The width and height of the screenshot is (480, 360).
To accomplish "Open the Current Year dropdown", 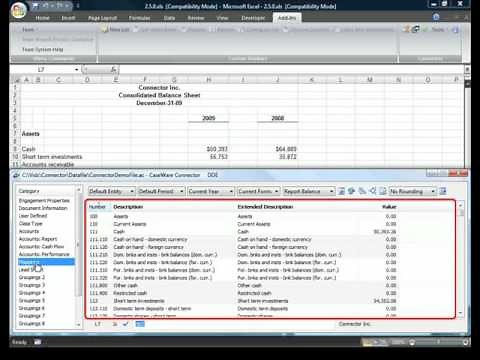I will pos(211,191).
